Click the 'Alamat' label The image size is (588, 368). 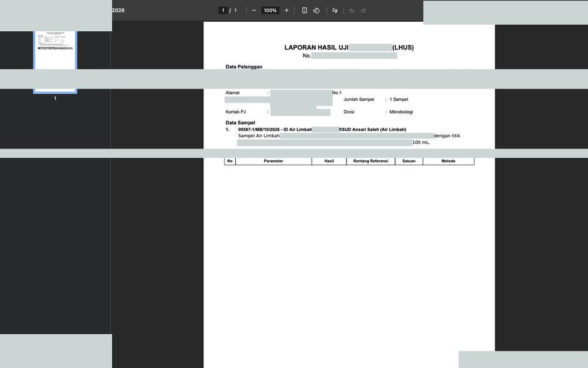(232, 93)
